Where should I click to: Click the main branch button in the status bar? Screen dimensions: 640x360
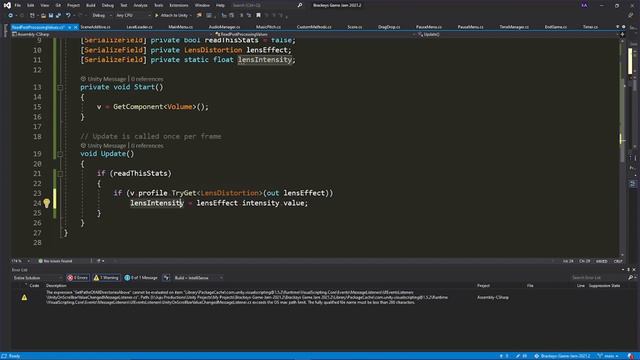click(x=608, y=356)
